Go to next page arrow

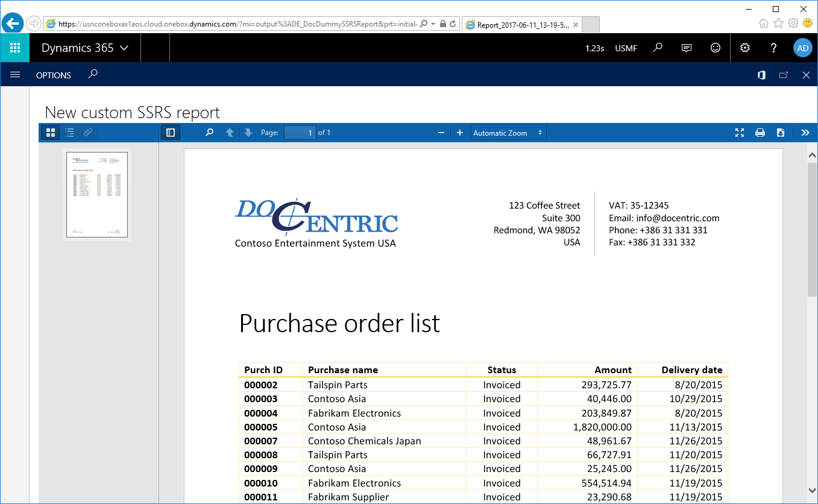(248, 133)
